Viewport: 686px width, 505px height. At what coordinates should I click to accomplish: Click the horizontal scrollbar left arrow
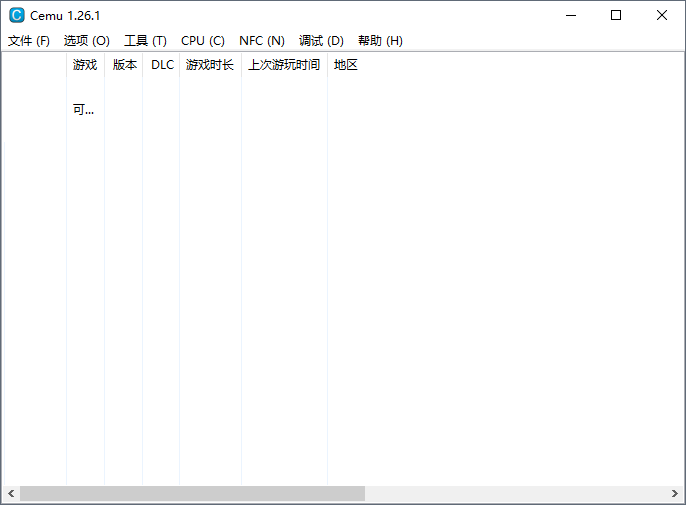(x=11, y=494)
